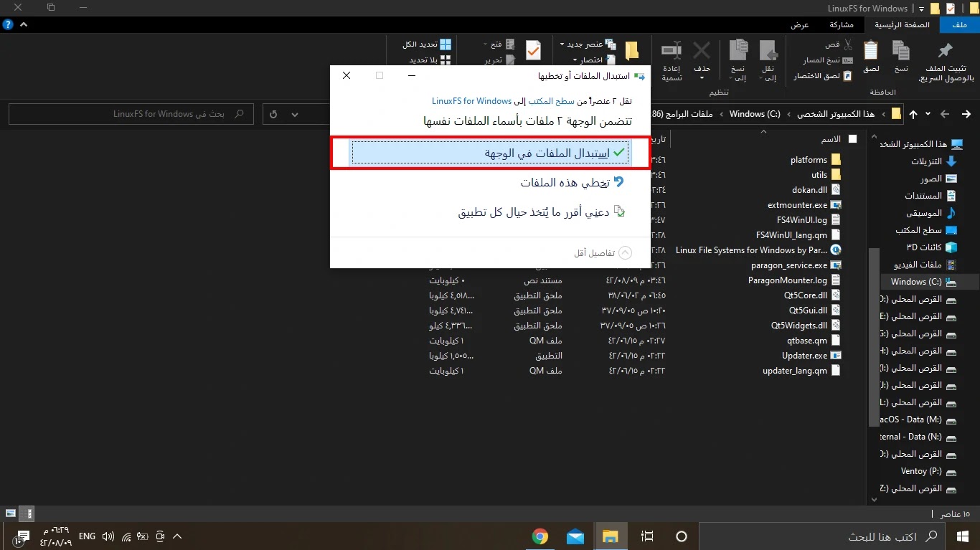Click the blue Help question-mark icon

[x=8, y=24]
